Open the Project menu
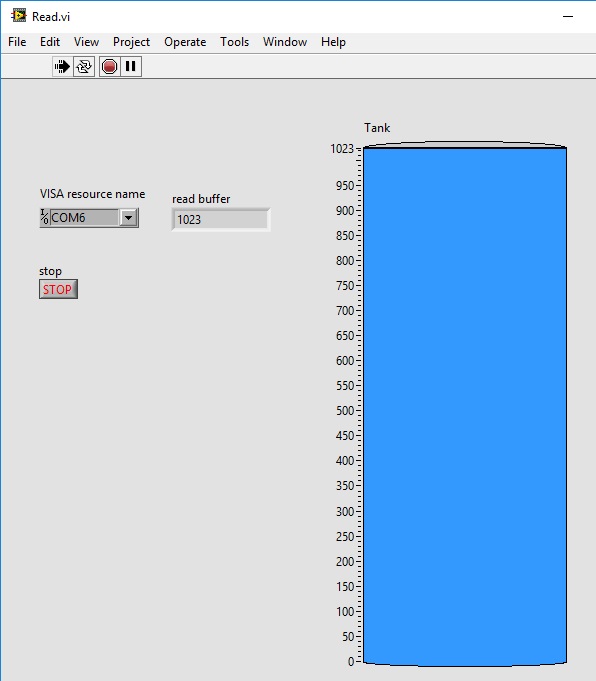The height and width of the screenshot is (681, 596). (131, 42)
